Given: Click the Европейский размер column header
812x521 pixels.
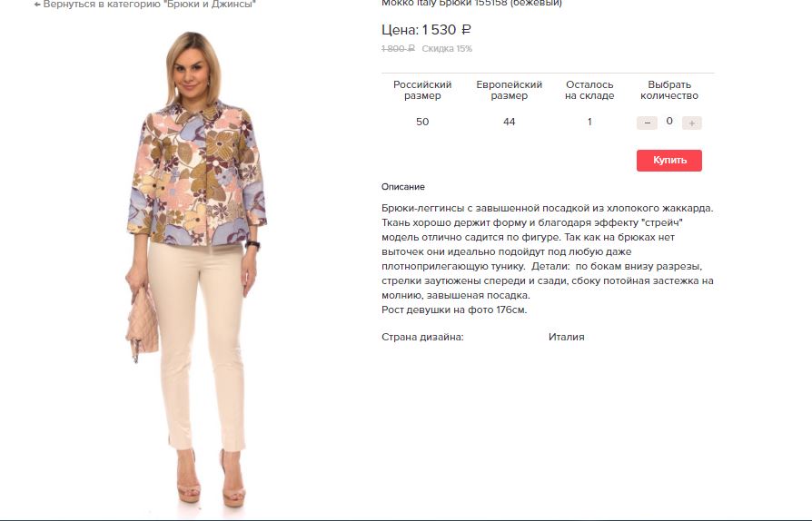Looking at the screenshot, I should [x=509, y=90].
